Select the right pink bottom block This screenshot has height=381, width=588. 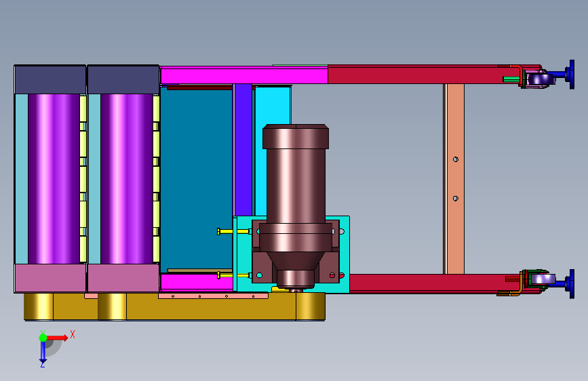point(123,278)
